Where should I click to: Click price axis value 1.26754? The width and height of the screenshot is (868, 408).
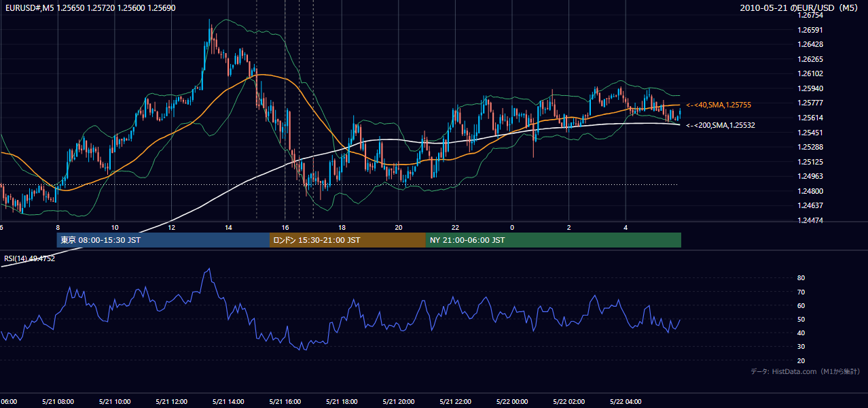tap(810, 15)
